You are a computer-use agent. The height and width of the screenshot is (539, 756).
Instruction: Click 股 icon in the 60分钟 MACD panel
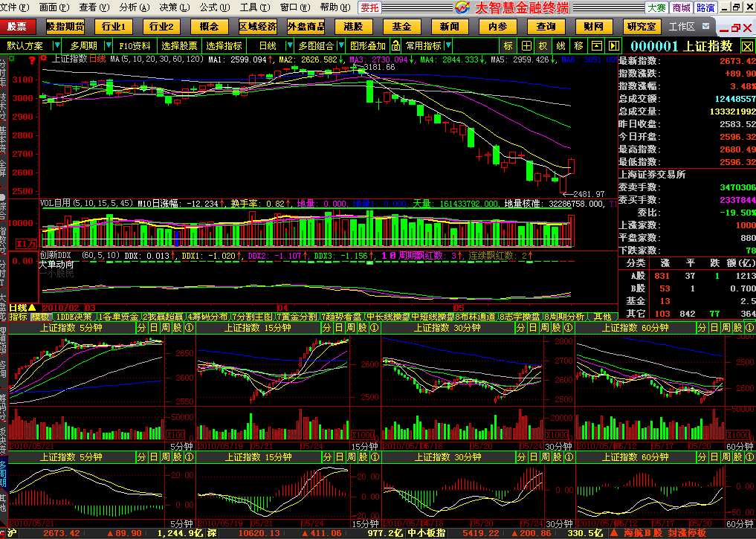click(x=737, y=457)
